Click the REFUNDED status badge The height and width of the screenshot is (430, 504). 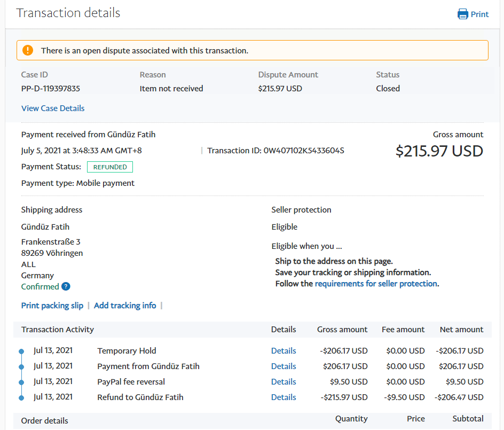[x=110, y=167]
